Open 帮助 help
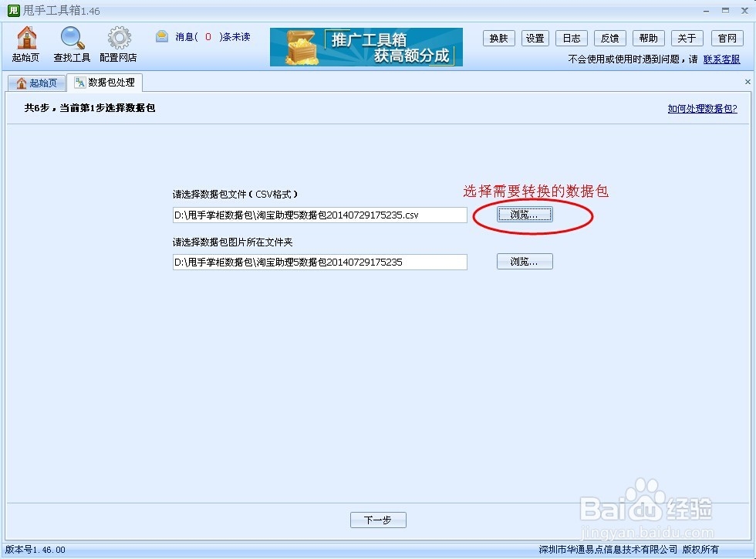 [x=648, y=37]
